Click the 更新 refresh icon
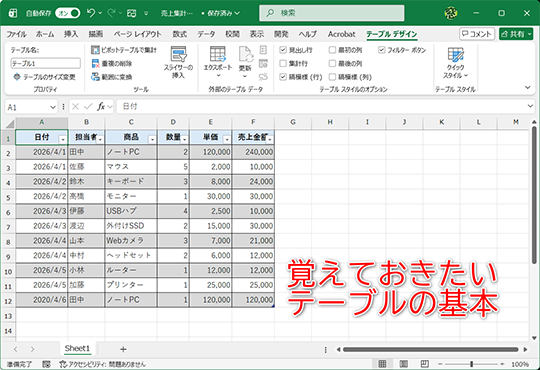 tap(245, 54)
